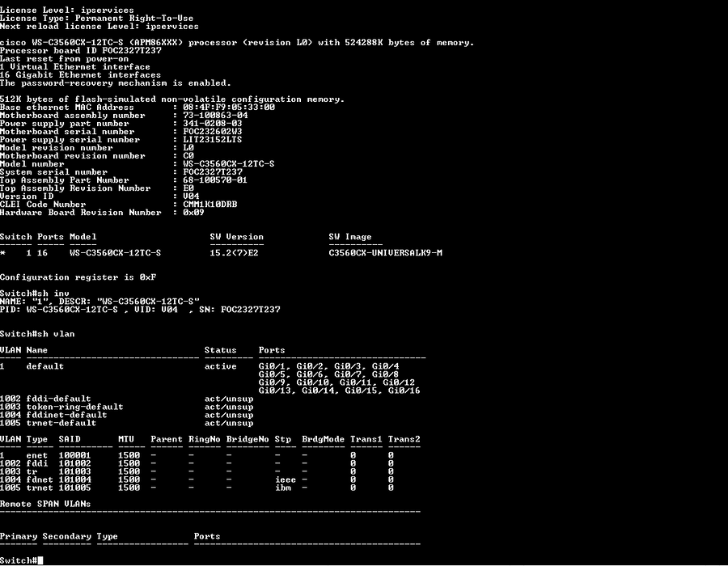Viewport: 728px width, 566px height.
Task: Click the "Switch#sh vlan" command line
Action: [x=37, y=334]
